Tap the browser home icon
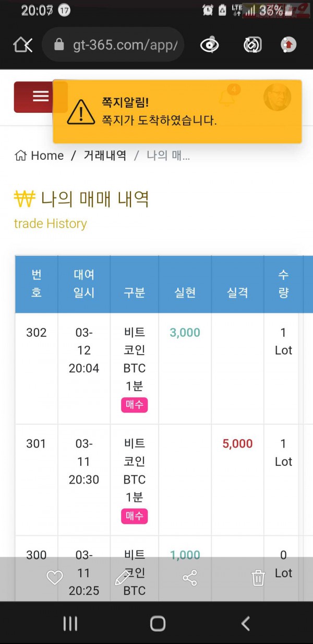This screenshot has height=644, width=313. [22, 45]
